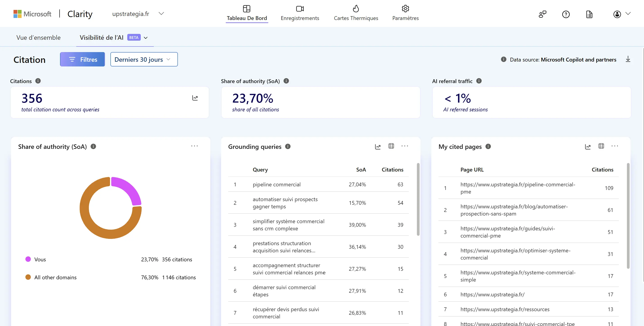Open Cartes Thermiques heatmaps tab
The height and width of the screenshot is (326, 644).
pos(356,13)
